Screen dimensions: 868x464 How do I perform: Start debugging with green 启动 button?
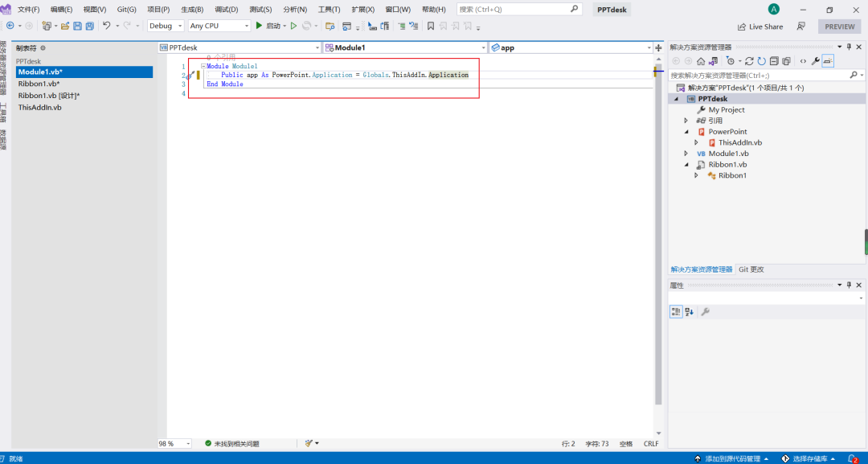point(268,26)
